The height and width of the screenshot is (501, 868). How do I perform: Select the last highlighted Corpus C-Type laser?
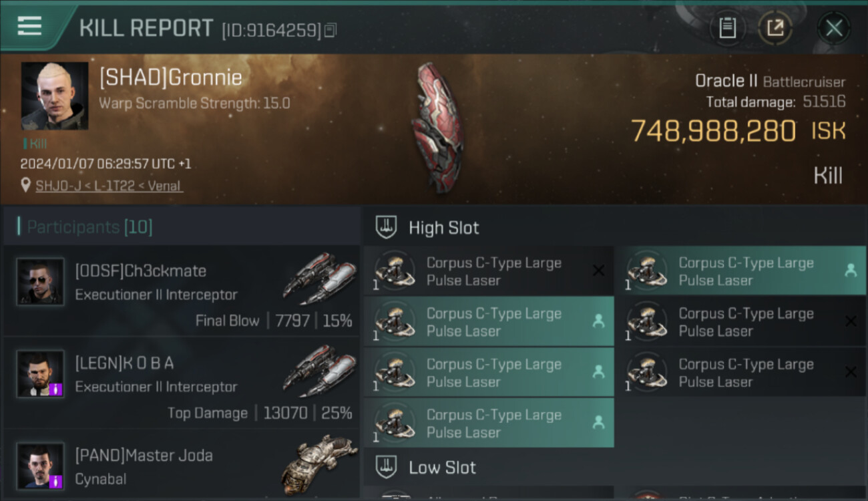489,423
